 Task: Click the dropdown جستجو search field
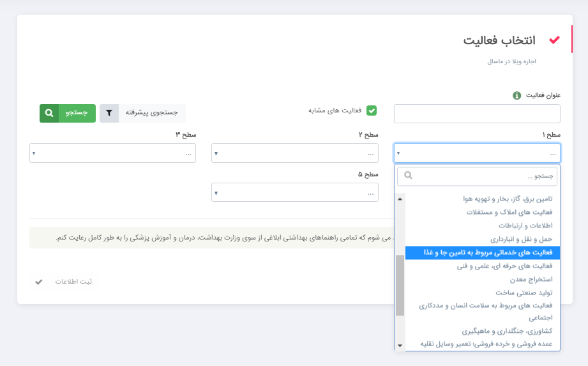(477, 176)
